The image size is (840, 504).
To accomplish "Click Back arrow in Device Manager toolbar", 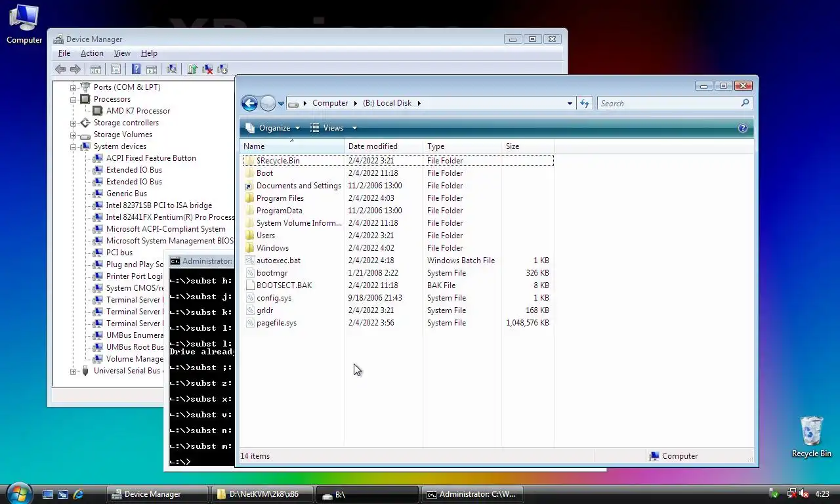I will (60, 69).
